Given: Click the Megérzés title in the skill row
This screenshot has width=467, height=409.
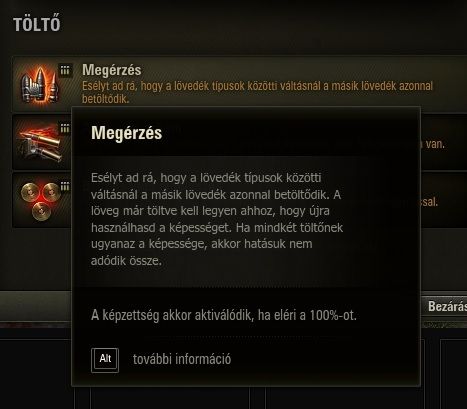Looking at the screenshot, I should [112, 70].
